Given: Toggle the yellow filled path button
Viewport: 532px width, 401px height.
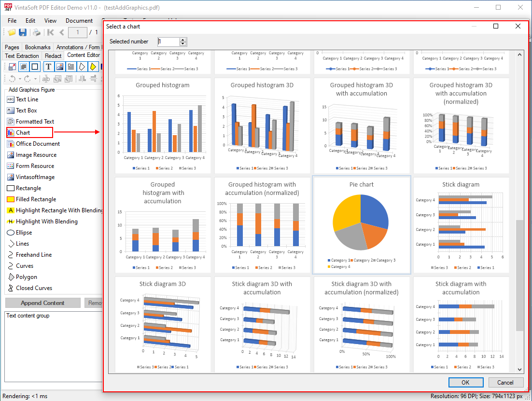Looking at the screenshot, I should click(93, 67).
